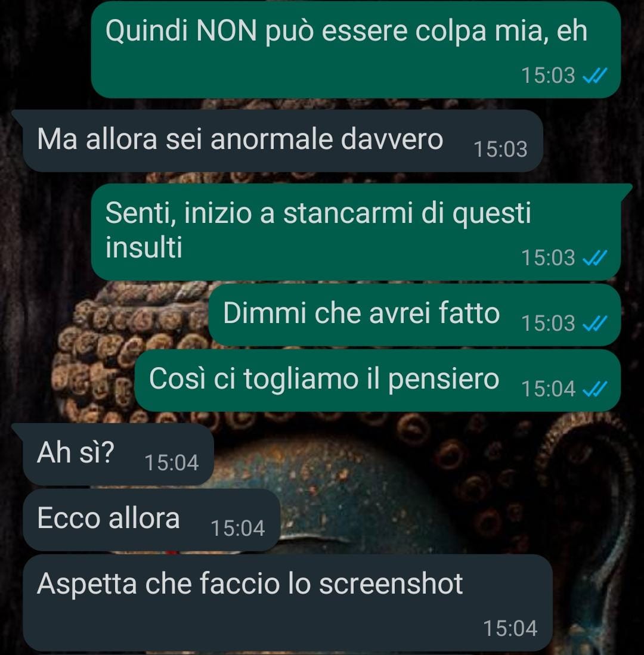The height and width of the screenshot is (655, 644).
Task: Click the 15:04 timestamp on 'Ah sì?' bubble
Action: (x=171, y=462)
